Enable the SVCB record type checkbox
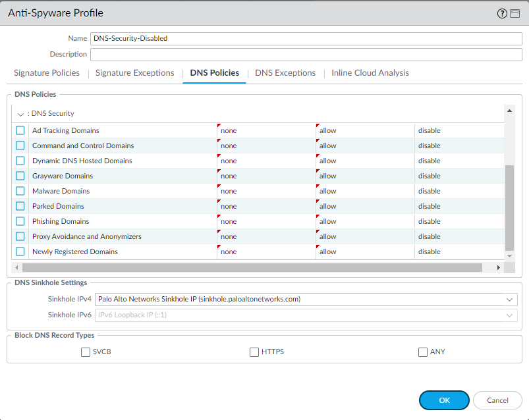The height and width of the screenshot is (420, 529). (x=86, y=352)
